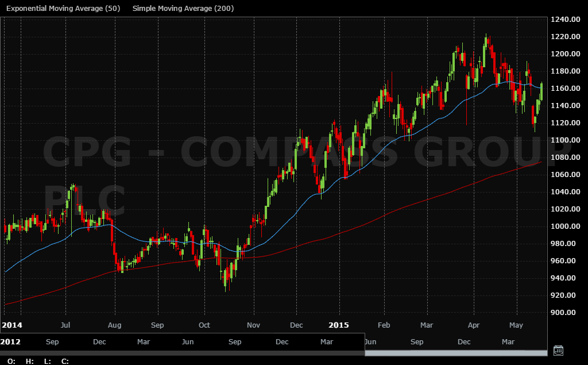This screenshot has width=588, height=365.
Task: Click the 2012 label in the overview timeline
Action: coord(11,341)
